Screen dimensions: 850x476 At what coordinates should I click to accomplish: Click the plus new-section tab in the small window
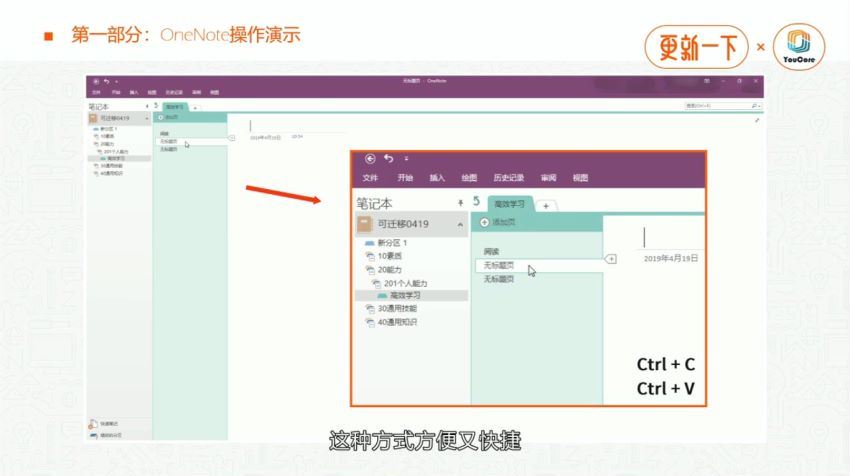pos(195,108)
